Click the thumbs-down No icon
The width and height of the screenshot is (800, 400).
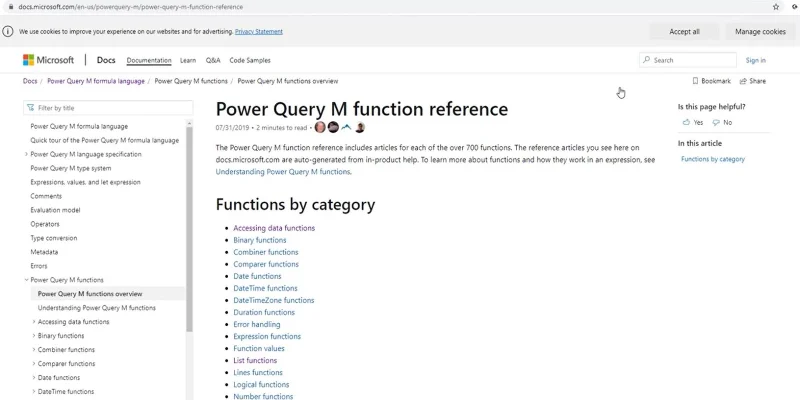[x=716, y=122]
